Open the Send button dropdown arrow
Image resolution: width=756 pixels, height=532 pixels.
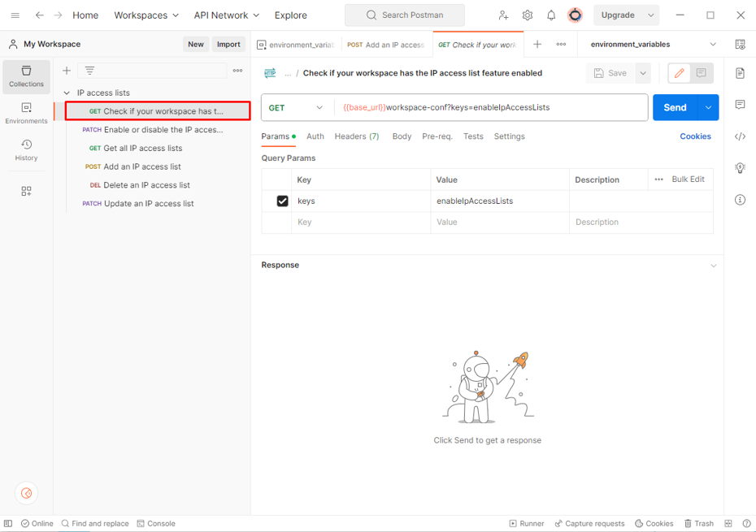(x=709, y=107)
